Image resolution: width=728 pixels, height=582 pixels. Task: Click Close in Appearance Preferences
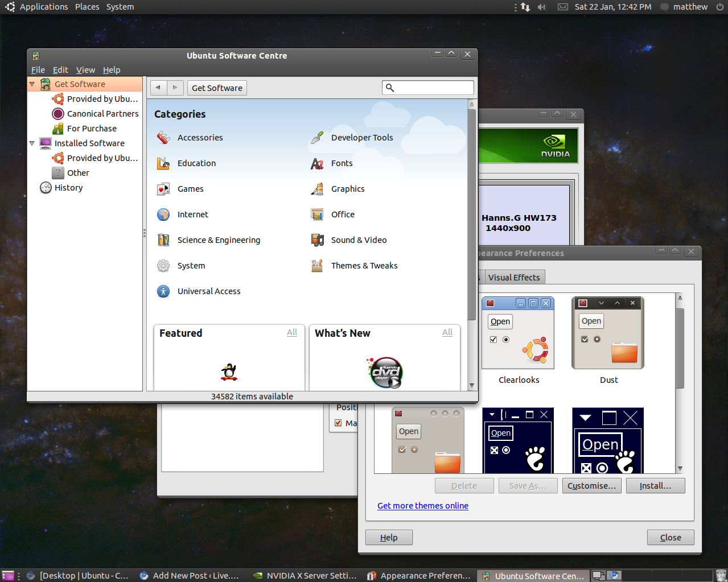pos(671,538)
